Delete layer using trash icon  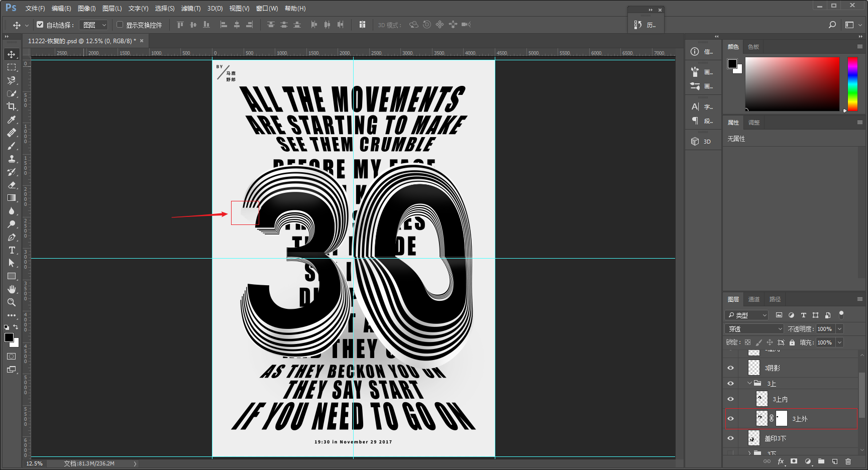tap(848, 461)
